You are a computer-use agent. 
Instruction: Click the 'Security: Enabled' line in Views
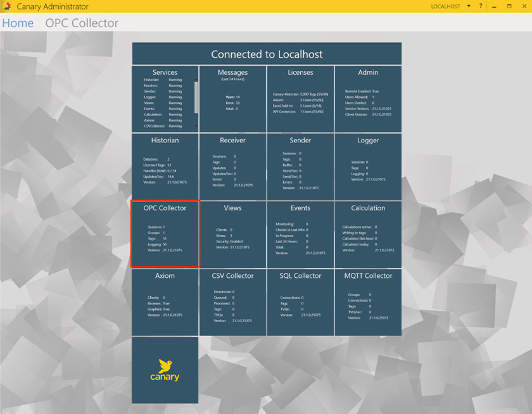229,241
